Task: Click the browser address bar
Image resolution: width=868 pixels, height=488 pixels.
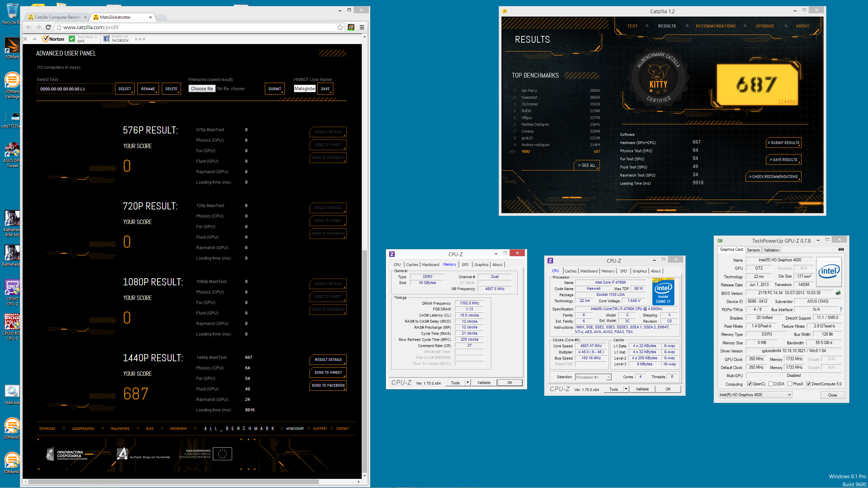Action: 200,27
